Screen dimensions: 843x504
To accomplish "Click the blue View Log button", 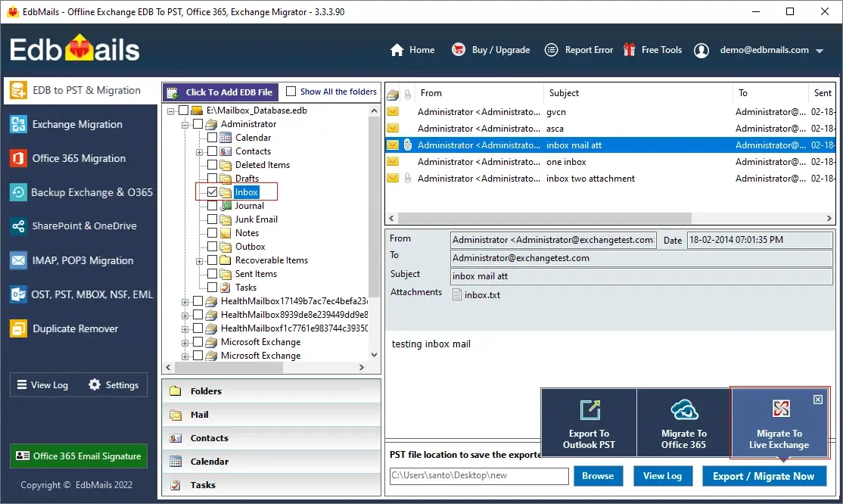I will (662, 476).
